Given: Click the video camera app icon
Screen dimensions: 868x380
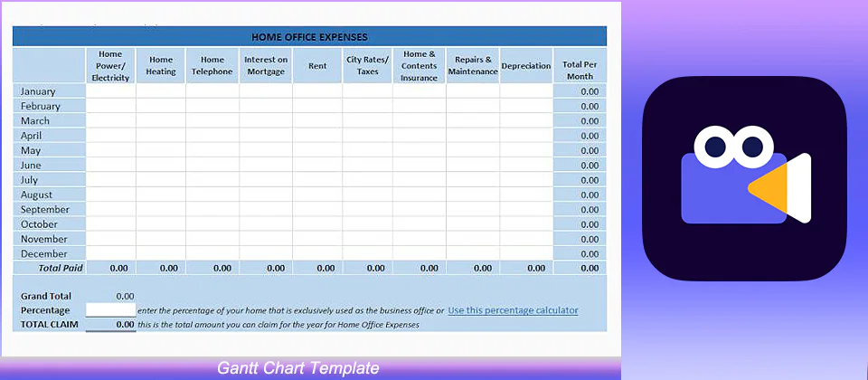Looking at the screenshot, I should (x=746, y=178).
